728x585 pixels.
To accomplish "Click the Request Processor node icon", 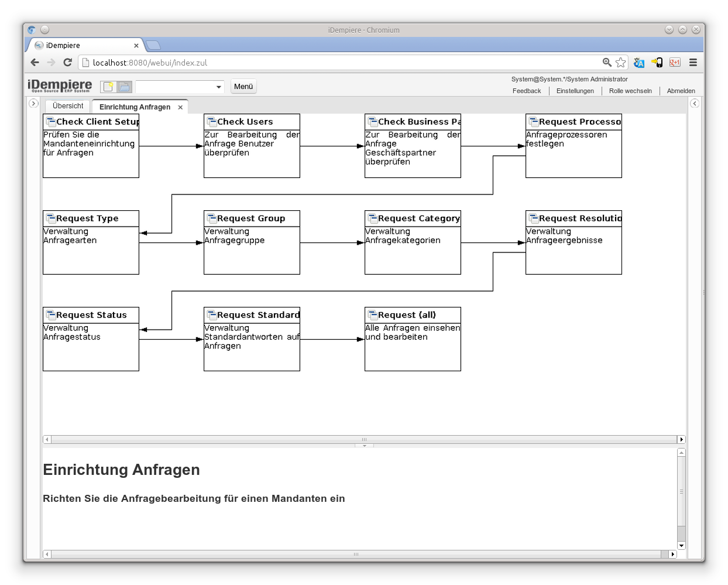I will coord(533,121).
